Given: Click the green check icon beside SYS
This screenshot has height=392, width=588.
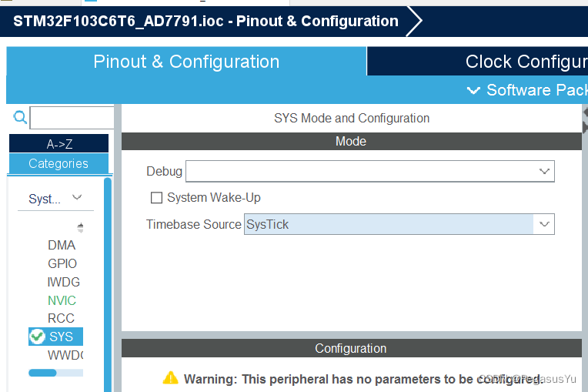Looking at the screenshot, I should (x=37, y=337).
